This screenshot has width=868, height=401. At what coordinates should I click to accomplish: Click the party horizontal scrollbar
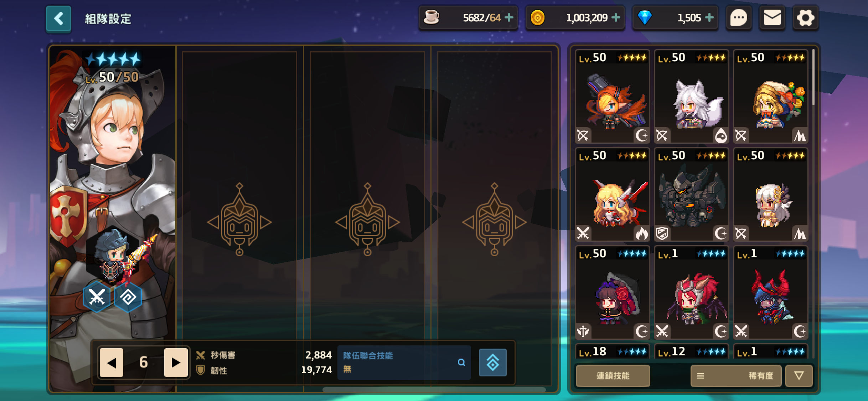tap(434, 390)
